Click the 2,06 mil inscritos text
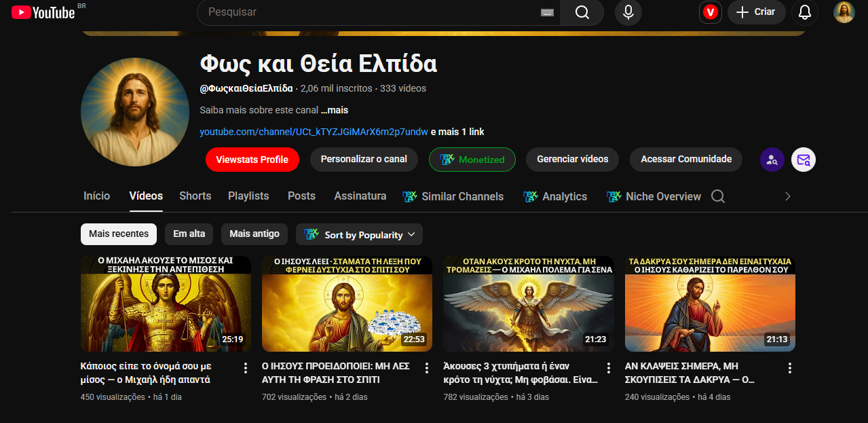Screen dimensions: 868x423 (336, 88)
